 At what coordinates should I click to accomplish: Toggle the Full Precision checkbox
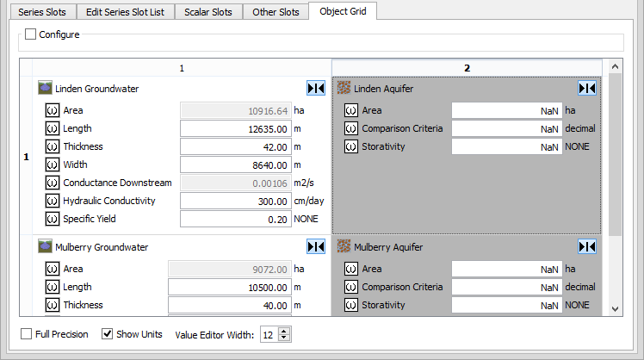(26, 334)
